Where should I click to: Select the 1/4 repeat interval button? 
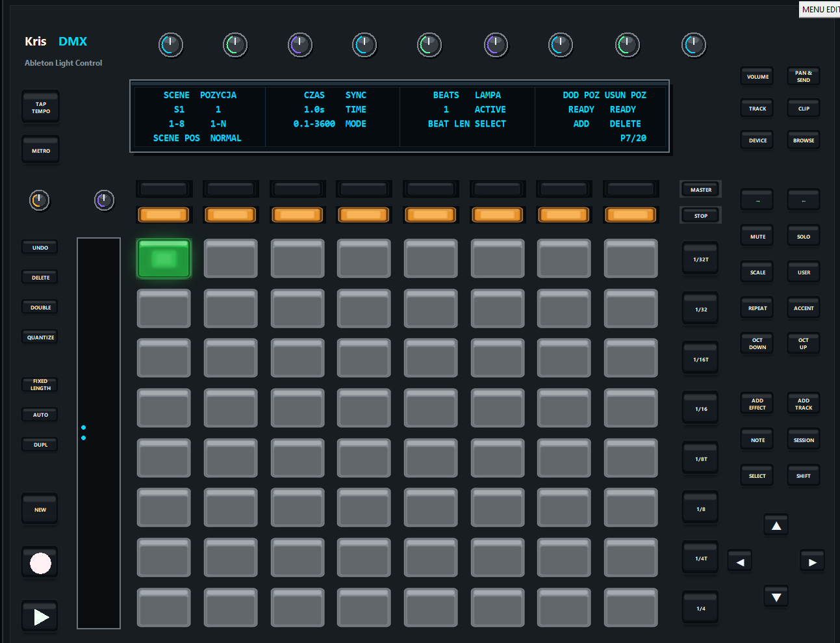coord(700,608)
